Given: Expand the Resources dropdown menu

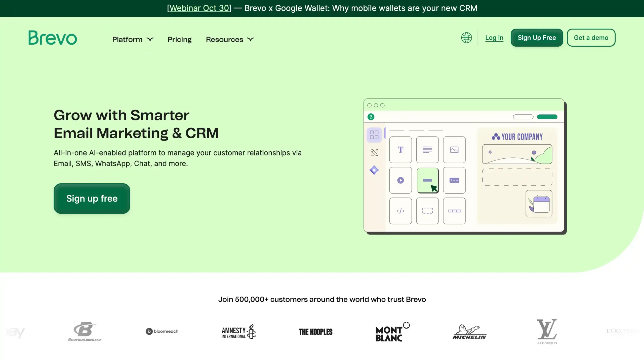Looking at the screenshot, I should tap(230, 40).
